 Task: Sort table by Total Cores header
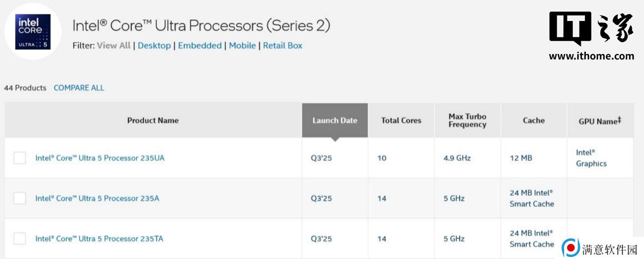(x=401, y=121)
